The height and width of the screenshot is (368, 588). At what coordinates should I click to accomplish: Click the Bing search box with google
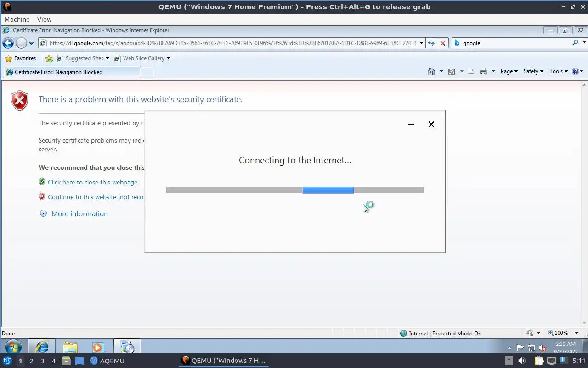tap(511, 43)
